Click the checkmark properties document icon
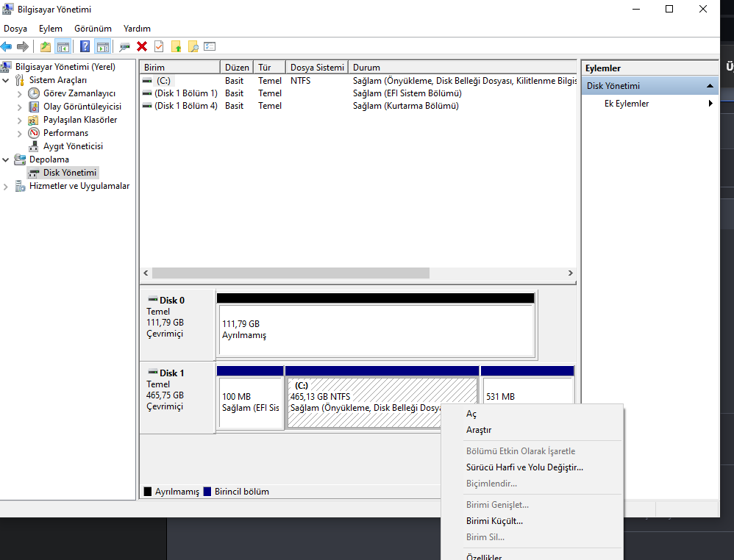This screenshot has height=560, width=734. pos(159,47)
